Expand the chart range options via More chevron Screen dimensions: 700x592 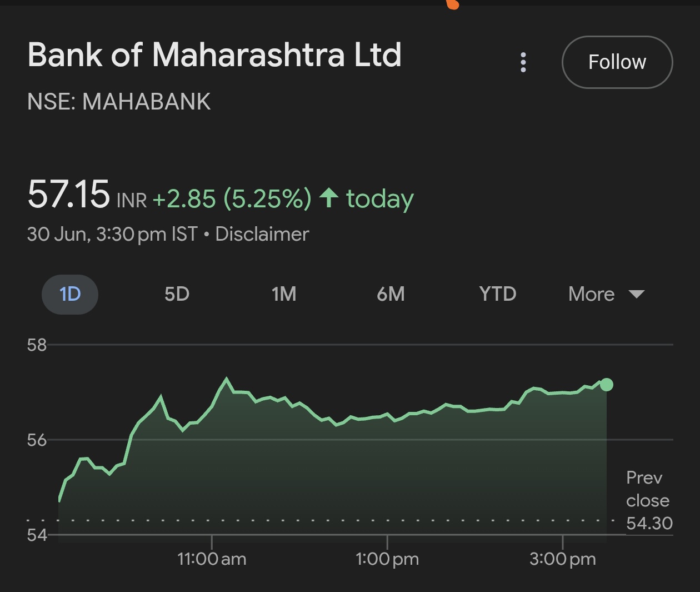coord(637,295)
